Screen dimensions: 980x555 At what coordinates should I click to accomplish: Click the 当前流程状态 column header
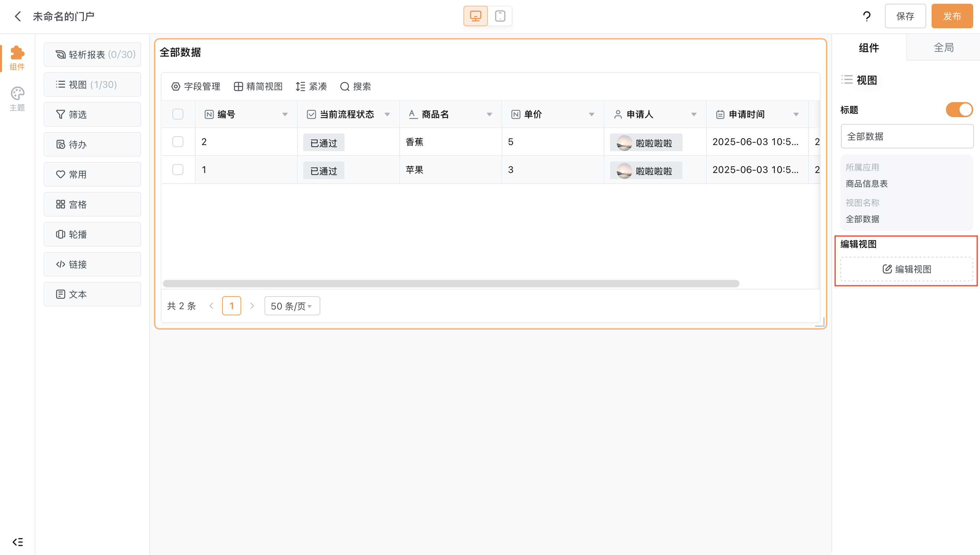point(348,114)
